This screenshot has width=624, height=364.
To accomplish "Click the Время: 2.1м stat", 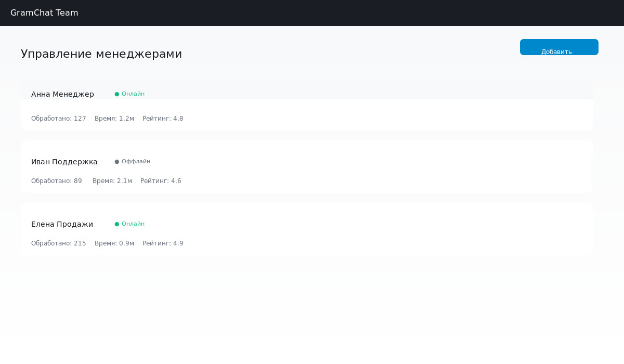I will (112, 181).
